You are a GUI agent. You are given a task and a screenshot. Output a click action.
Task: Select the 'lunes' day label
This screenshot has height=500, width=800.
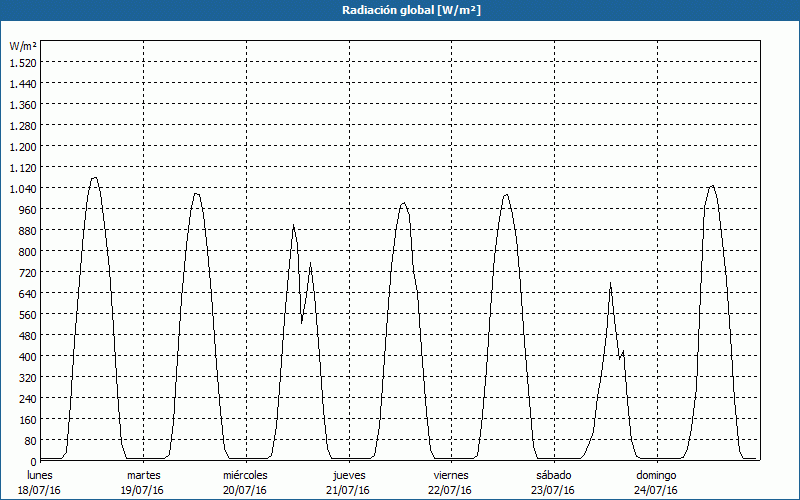[40, 474]
